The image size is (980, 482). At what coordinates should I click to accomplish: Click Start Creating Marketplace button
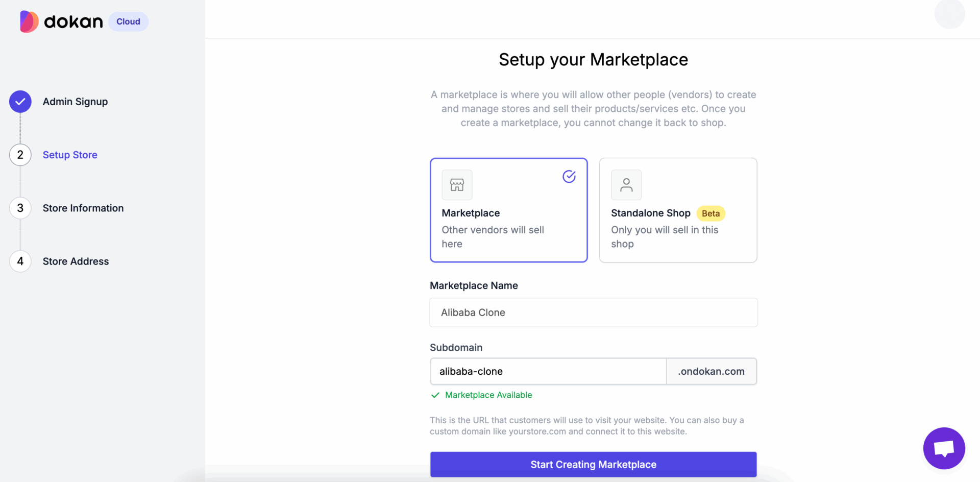pyautogui.click(x=593, y=464)
